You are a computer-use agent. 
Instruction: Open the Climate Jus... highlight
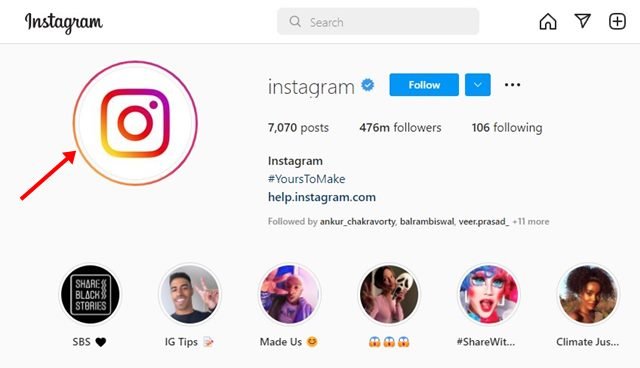(x=588, y=294)
